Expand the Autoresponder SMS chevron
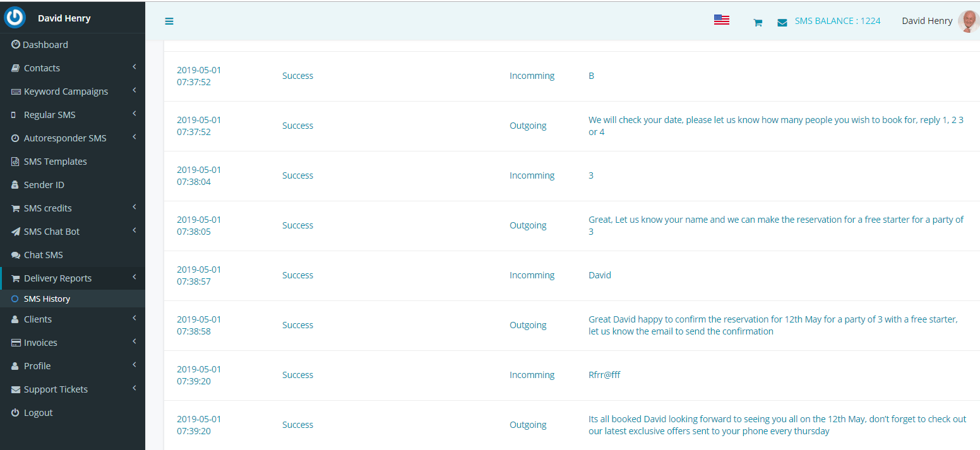The height and width of the screenshot is (450, 980). [134, 137]
